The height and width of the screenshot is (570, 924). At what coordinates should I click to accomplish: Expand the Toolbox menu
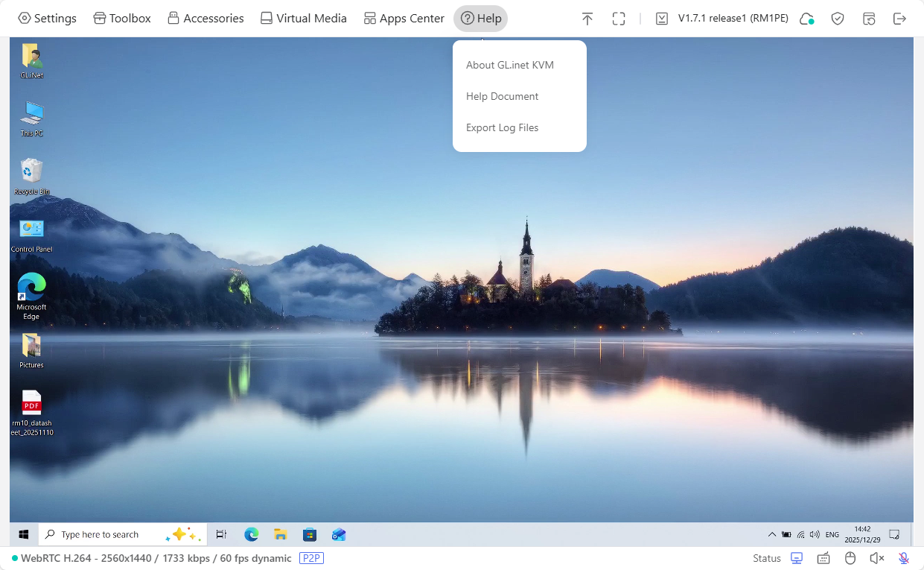(122, 19)
